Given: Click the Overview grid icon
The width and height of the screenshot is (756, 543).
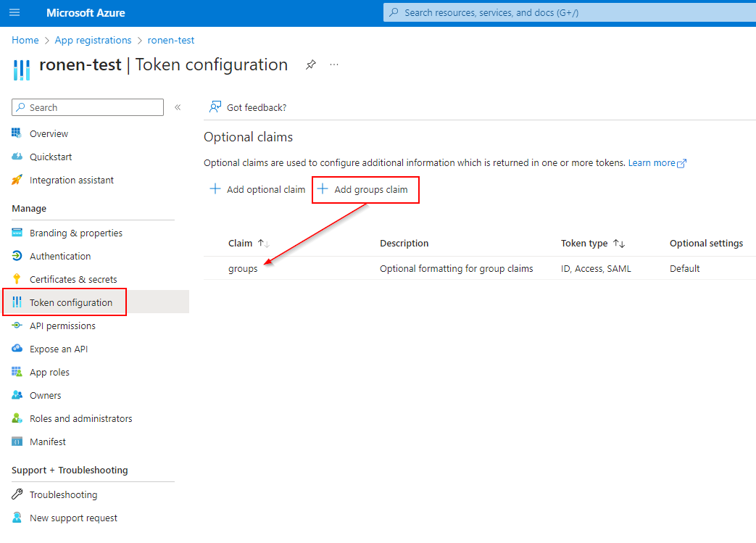Looking at the screenshot, I should click(x=17, y=133).
